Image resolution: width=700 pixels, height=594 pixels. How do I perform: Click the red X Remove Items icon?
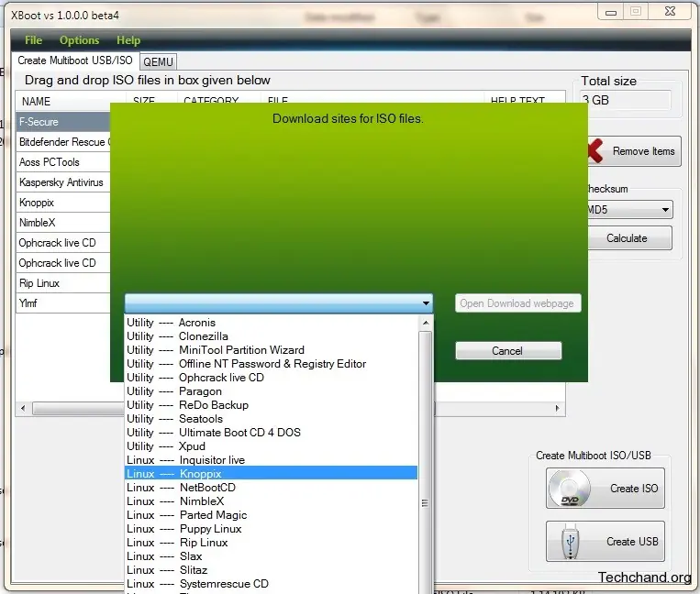click(x=595, y=150)
